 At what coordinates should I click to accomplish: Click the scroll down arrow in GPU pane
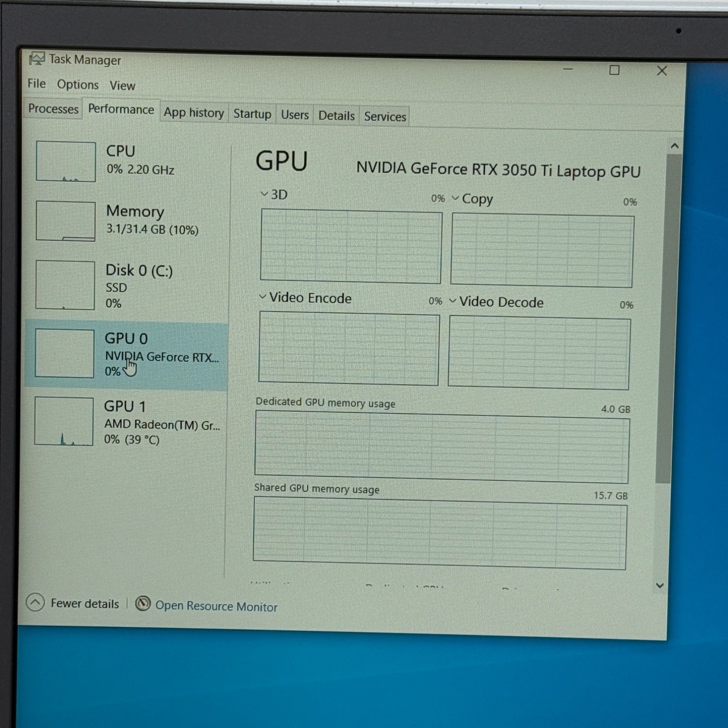[660, 585]
